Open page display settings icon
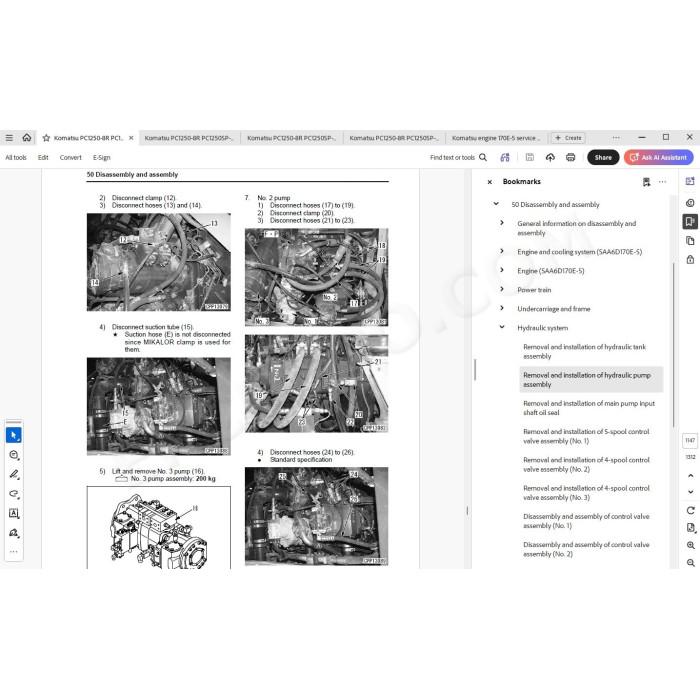This screenshot has width=700, height=700. click(x=691, y=528)
